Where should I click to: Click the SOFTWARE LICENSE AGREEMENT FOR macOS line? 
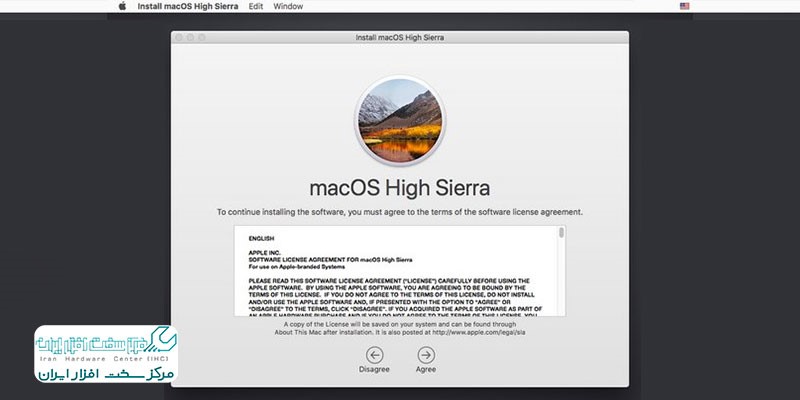click(330, 260)
